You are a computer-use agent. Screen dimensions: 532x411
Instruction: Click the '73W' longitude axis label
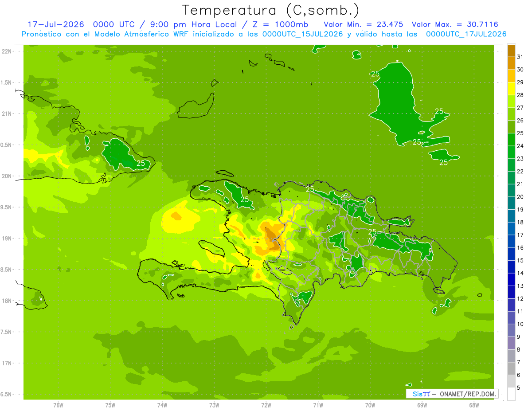point(214,405)
